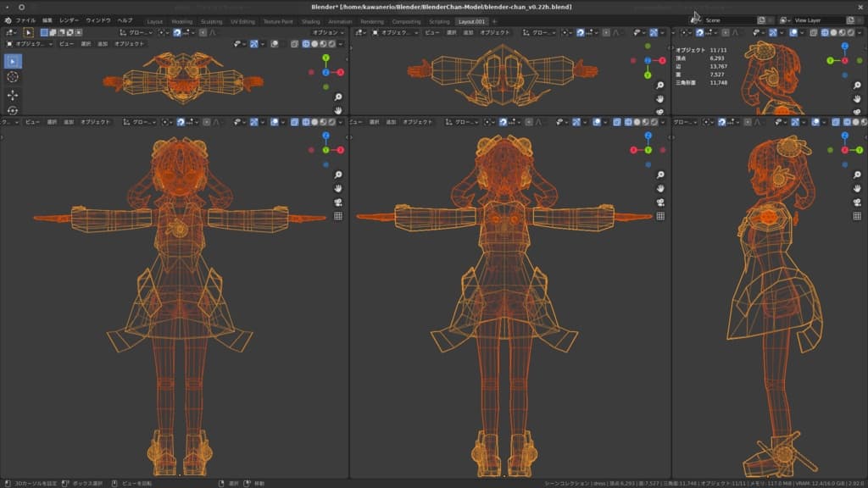
Task: Enable snapping magnet in the top-left viewport header
Action: 178,32
